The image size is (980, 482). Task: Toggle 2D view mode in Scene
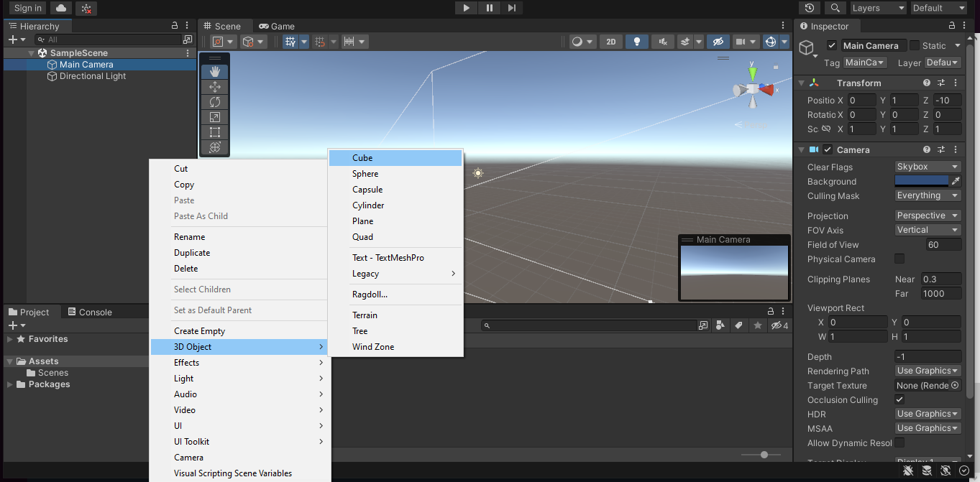coord(610,42)
